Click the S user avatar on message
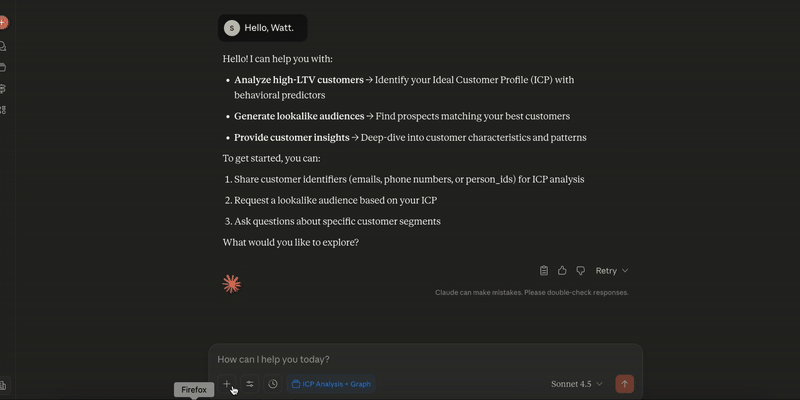800x400 pixels. point(232,28)
